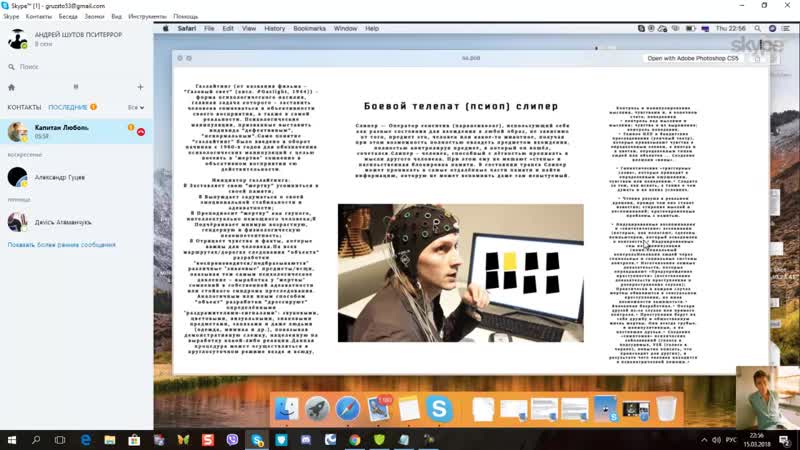
Task: Click the red hang-up icon on Капитан Люболь
Action: coord(141,132)
